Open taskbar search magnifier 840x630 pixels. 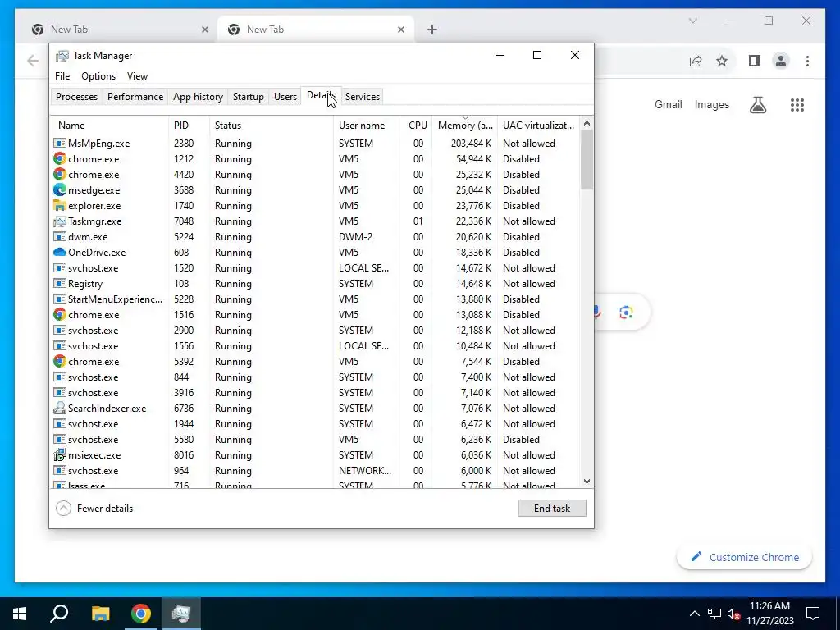point(59,613)
